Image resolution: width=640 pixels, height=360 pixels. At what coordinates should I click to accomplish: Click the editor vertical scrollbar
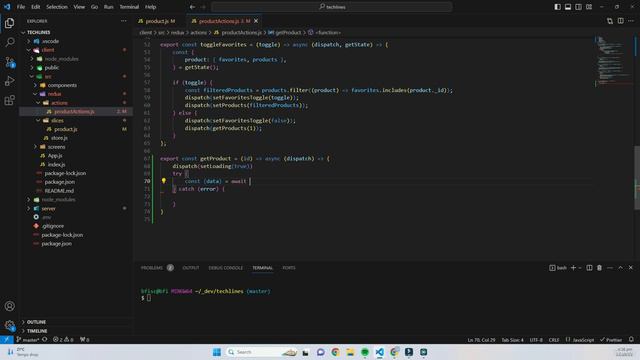click(x=637, y=178)
